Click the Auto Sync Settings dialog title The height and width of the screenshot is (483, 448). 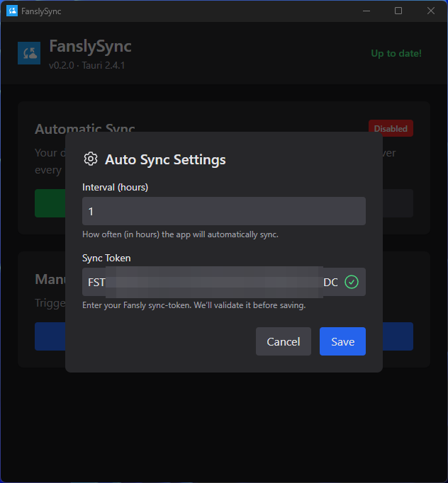[x=165, y=159]
